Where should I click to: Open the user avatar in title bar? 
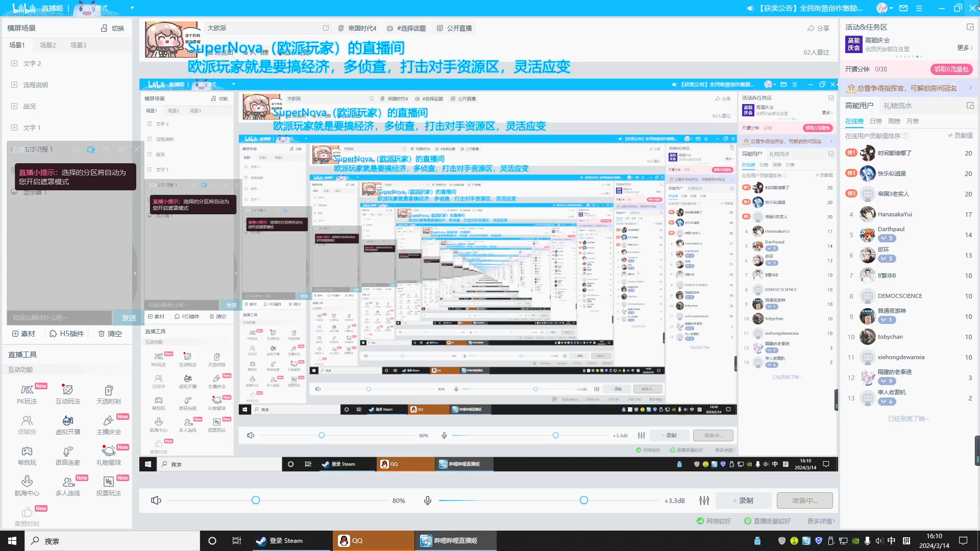pyautogui.click(x=881, y=8)
